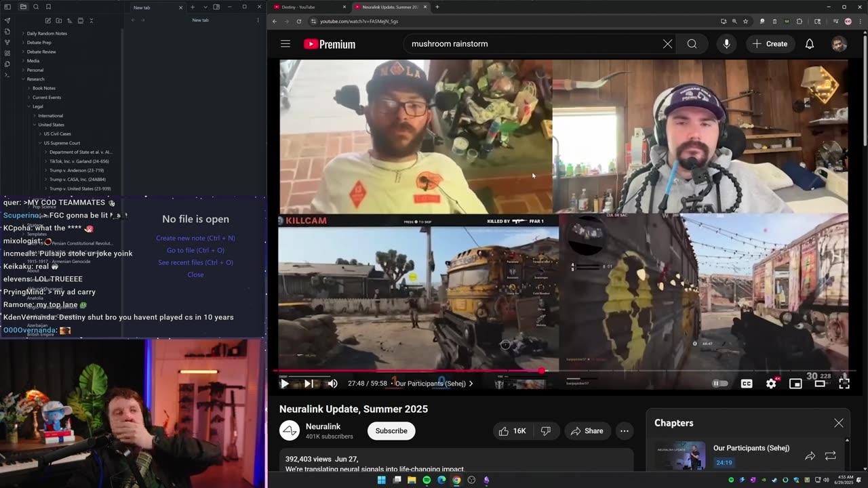Toggle autoplay switch in video player
The height and width of the screenshot is (488, 868).
(x=719, y=384)
